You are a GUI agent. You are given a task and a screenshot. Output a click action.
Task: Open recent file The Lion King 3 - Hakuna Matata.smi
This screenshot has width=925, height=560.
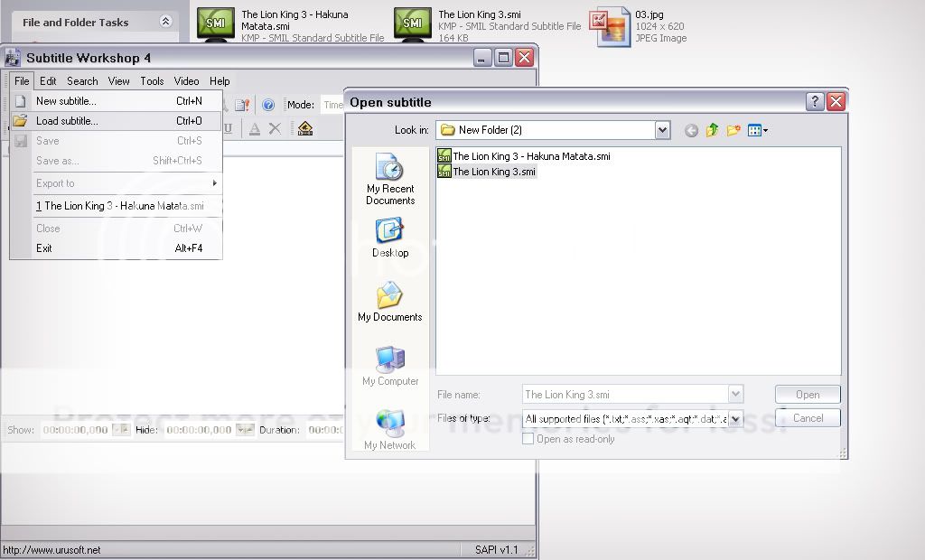(x=117, y=206)
